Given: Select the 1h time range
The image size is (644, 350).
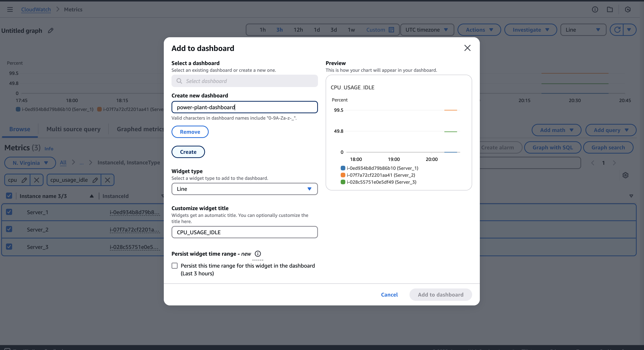Looking at the screenshot, I should click(x=262, y=30).
